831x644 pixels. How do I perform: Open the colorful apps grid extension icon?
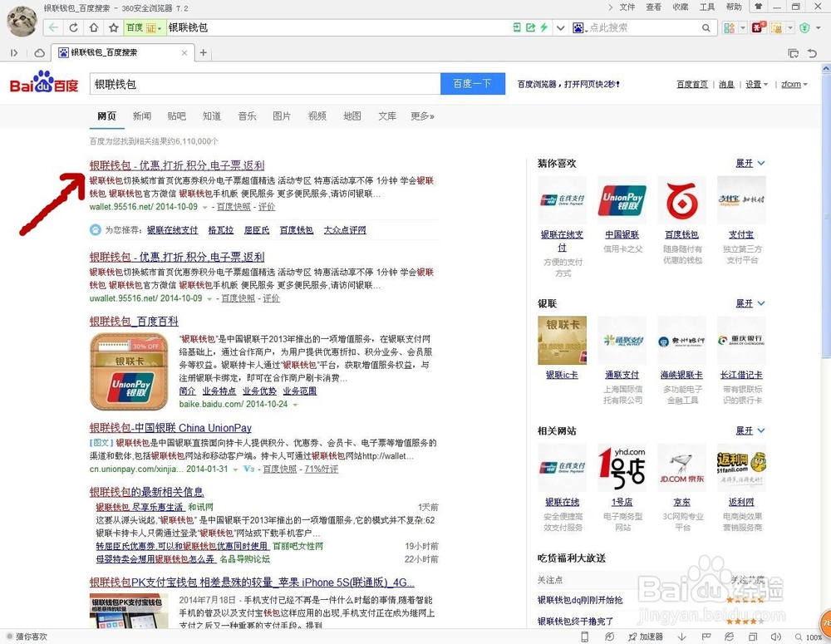click(730, 27)
